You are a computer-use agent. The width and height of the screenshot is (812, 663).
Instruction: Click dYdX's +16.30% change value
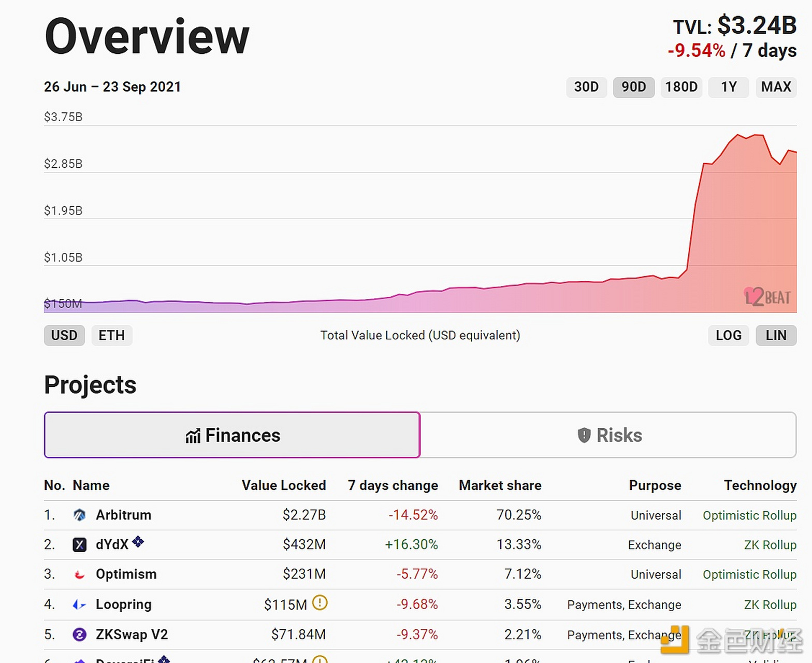click(411, 545)
